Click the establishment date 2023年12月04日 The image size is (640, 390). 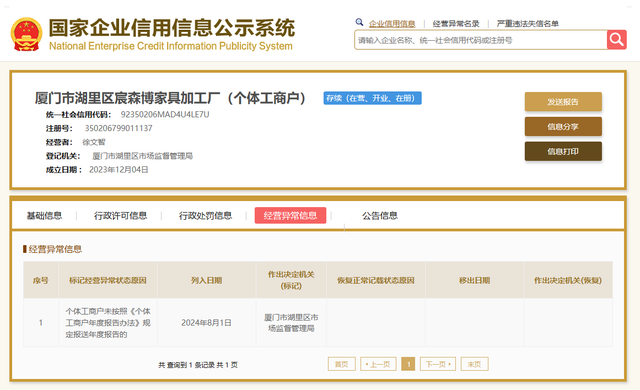118,170
